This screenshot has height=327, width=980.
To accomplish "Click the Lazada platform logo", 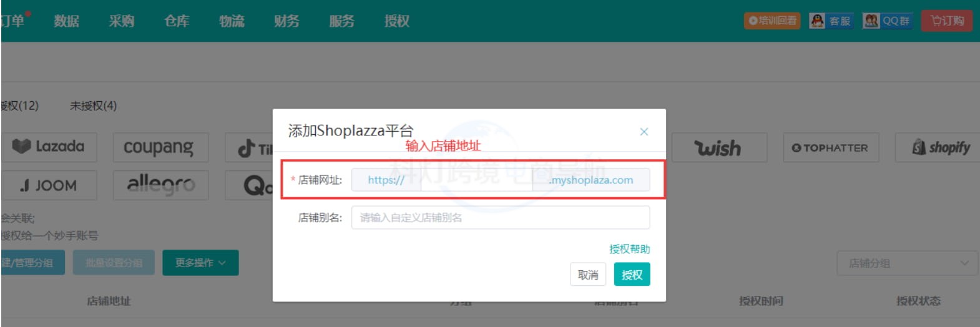I will (x=49, y=147).
